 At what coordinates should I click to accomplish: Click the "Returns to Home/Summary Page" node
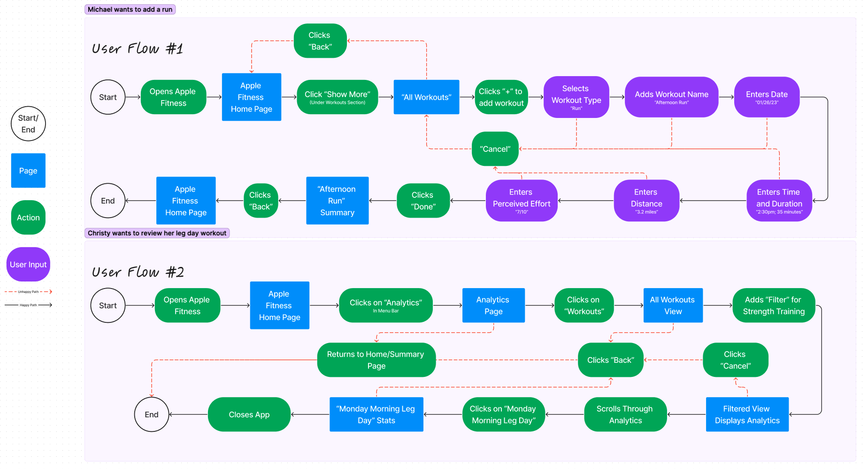pos(376,360)
